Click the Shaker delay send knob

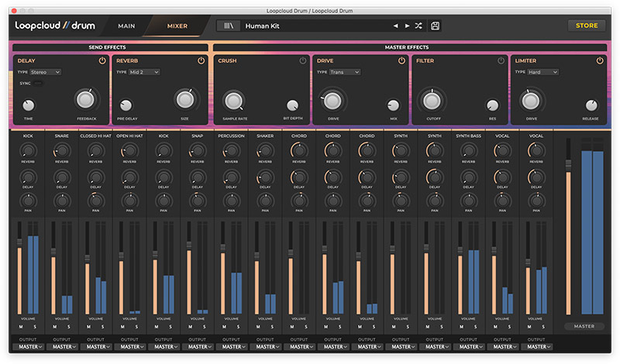coord(265,177)
